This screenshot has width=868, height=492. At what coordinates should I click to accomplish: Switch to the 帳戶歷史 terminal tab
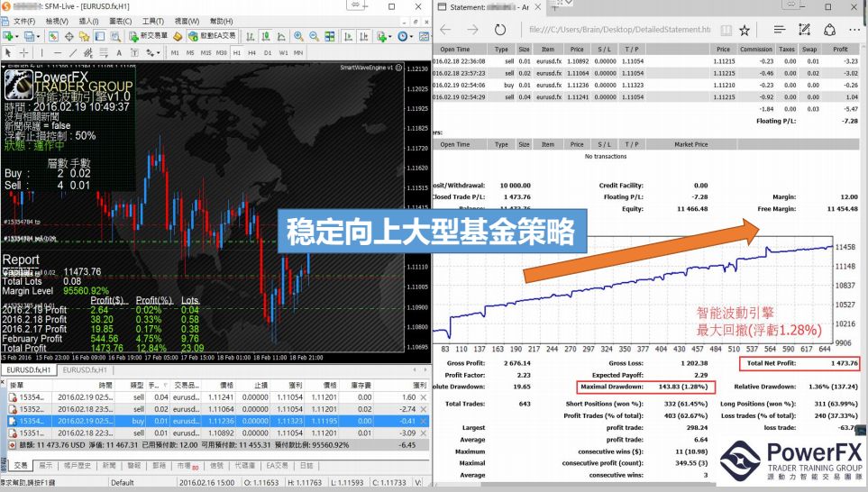tap(74, 465)
